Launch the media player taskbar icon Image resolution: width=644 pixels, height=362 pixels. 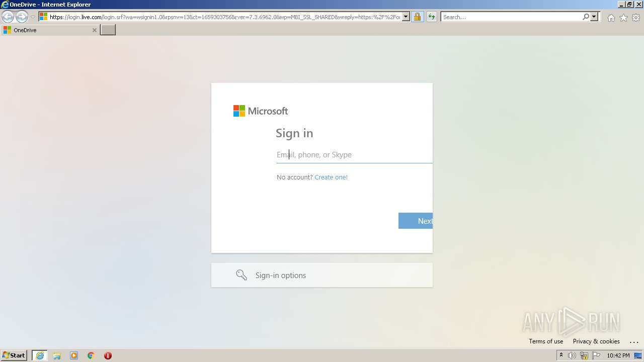(74, 355)
